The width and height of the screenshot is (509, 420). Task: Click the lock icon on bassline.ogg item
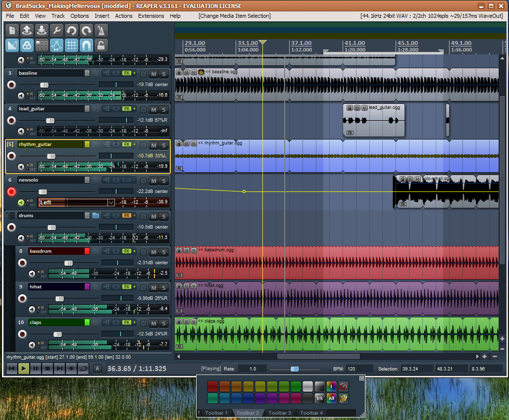coord(179,72)
